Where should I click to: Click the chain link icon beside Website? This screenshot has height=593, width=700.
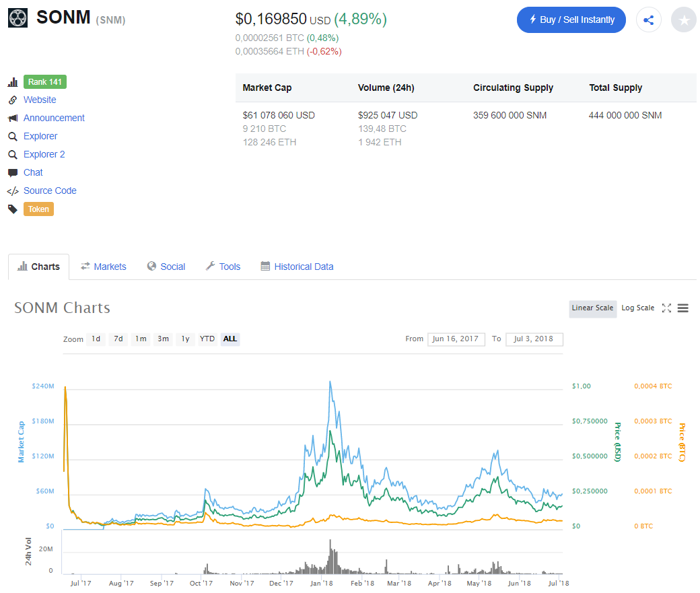coord(13,100)
